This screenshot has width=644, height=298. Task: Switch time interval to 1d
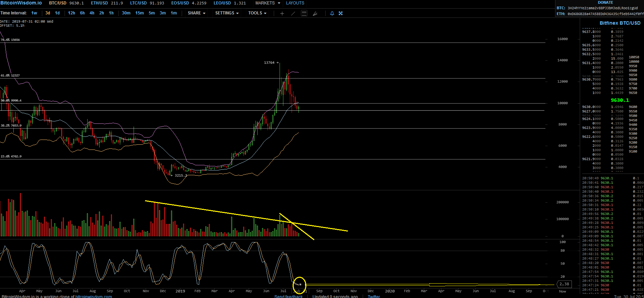pos(57,13)
